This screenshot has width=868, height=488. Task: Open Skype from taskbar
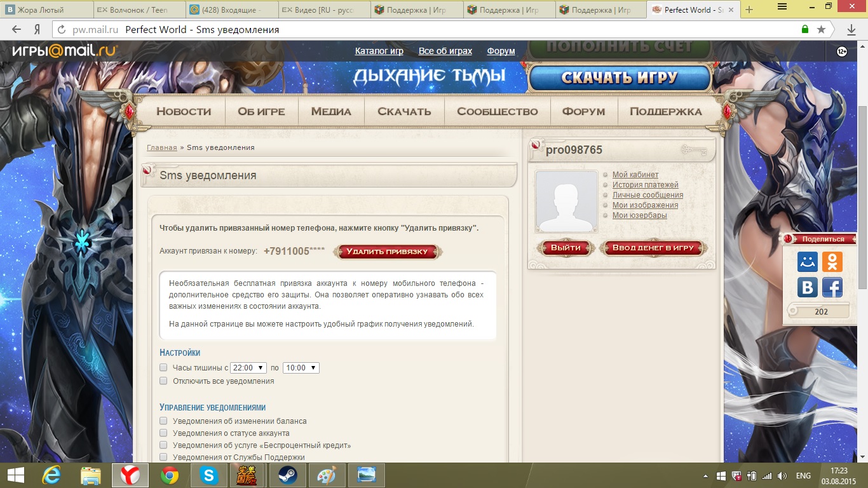pos(208,475)
